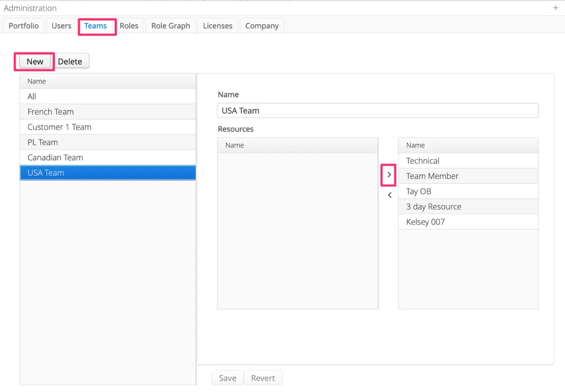Remove resource from team with left arrow
Screen dimensions: 565x392
[x=389, y=195]
